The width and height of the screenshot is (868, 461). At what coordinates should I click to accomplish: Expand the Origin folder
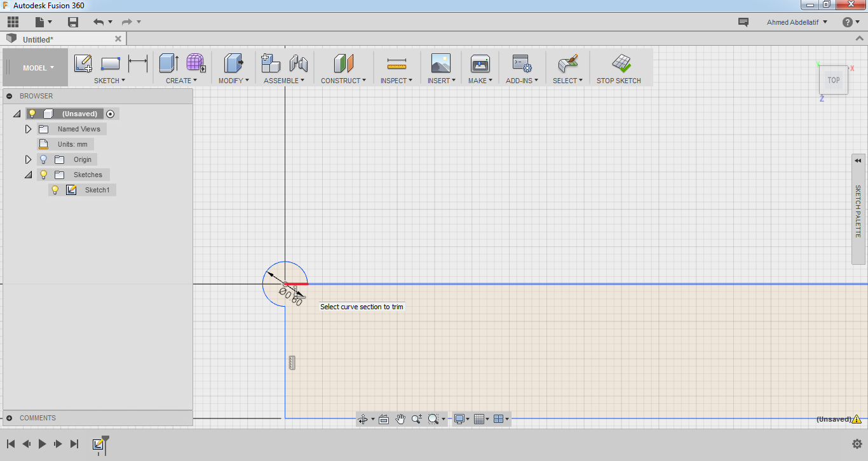pos(28,159)
